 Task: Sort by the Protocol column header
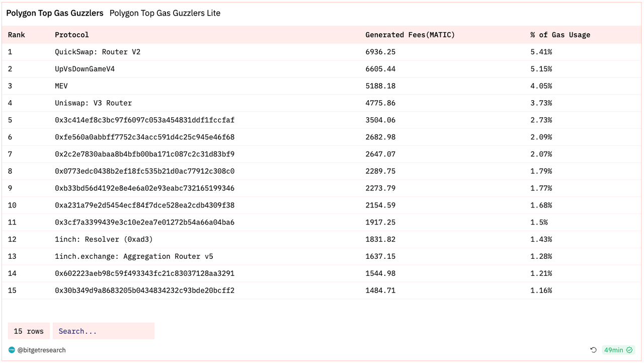[72, 35]
